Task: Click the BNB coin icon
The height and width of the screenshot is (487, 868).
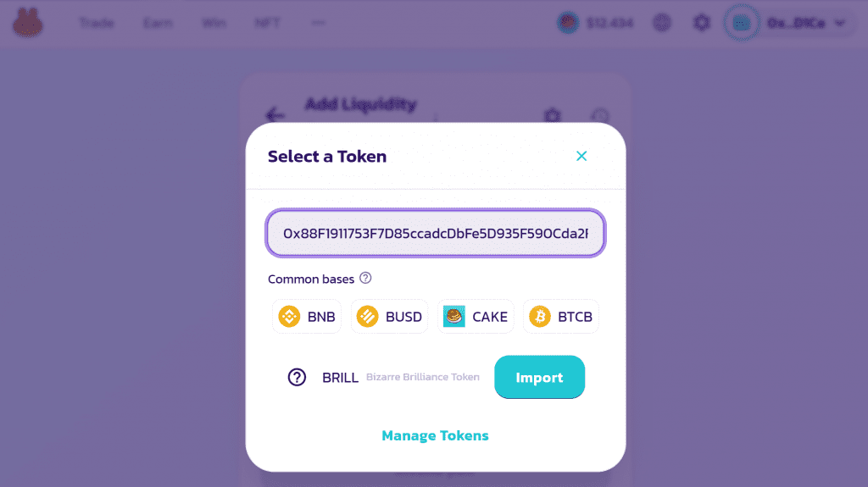Action: [289, 317]
